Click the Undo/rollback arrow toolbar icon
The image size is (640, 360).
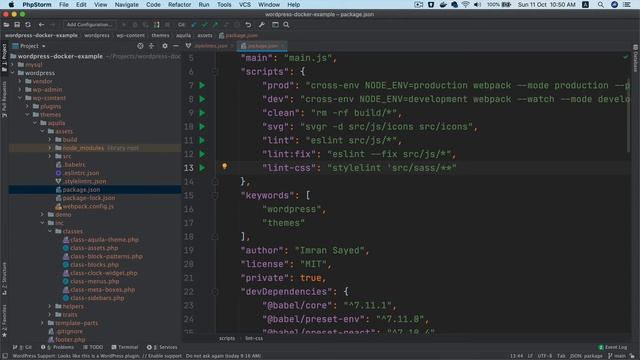(x=248, y=25)
